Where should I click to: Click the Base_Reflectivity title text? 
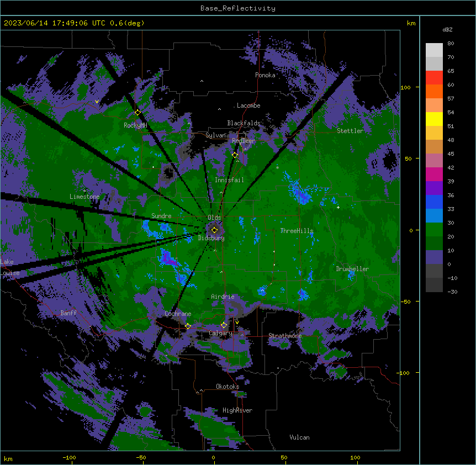(238, 8)
